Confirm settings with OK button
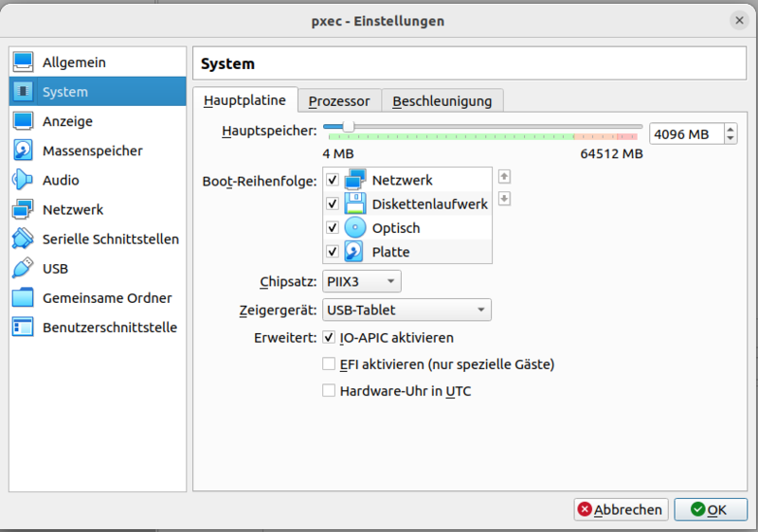Image resolution: width=758 pixels, height=532 pixels. coord(708,509)
